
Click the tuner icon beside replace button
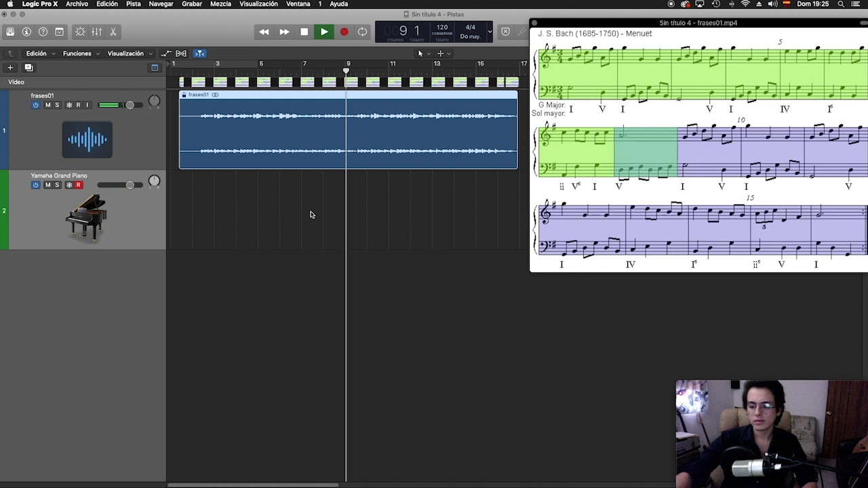coord(522,32)
